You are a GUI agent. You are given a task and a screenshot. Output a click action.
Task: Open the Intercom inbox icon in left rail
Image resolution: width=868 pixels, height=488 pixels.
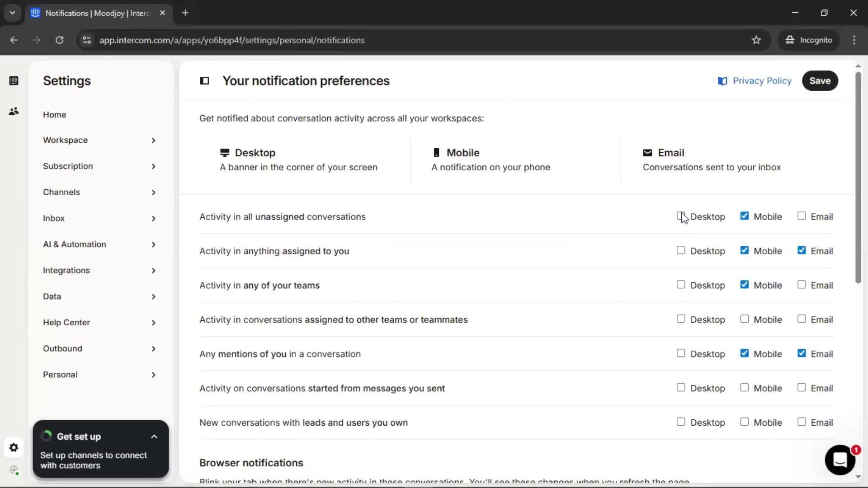(x=14, y=81)
